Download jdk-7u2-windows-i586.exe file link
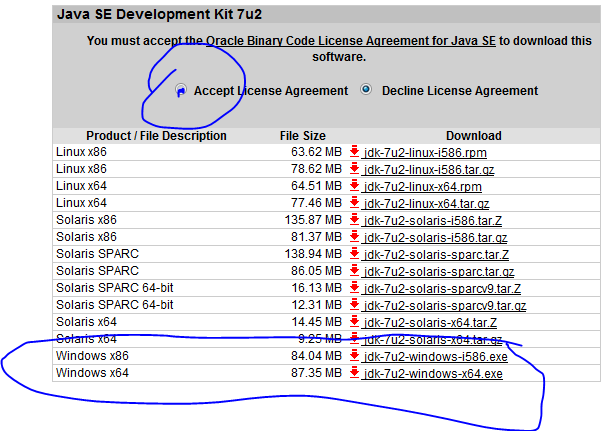The width and height of the screenshot is (609, 431). [x=434, y=357]
